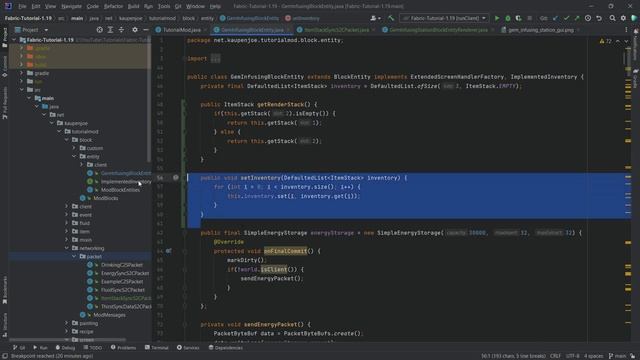Click the stop run square icon

529,18
